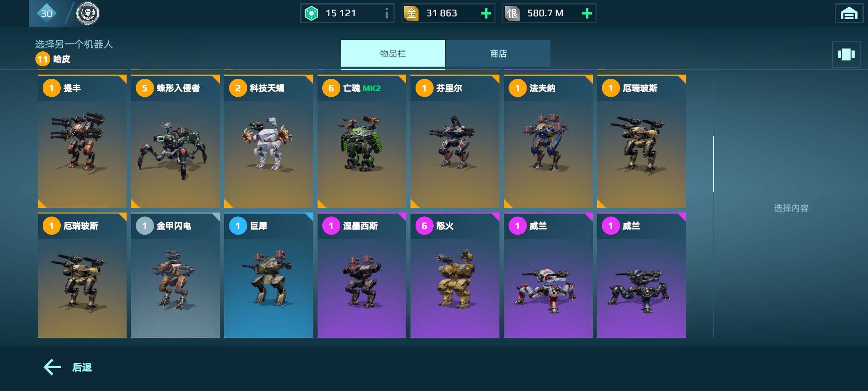Open the platinum currency info icon

(x=387, y=13)
